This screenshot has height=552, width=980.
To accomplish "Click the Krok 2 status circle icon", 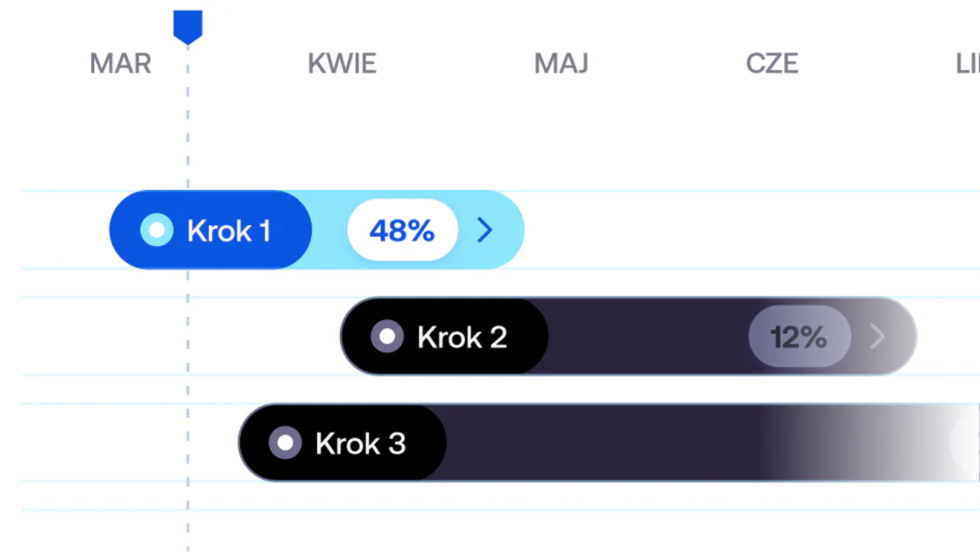I will coord(387,336).
